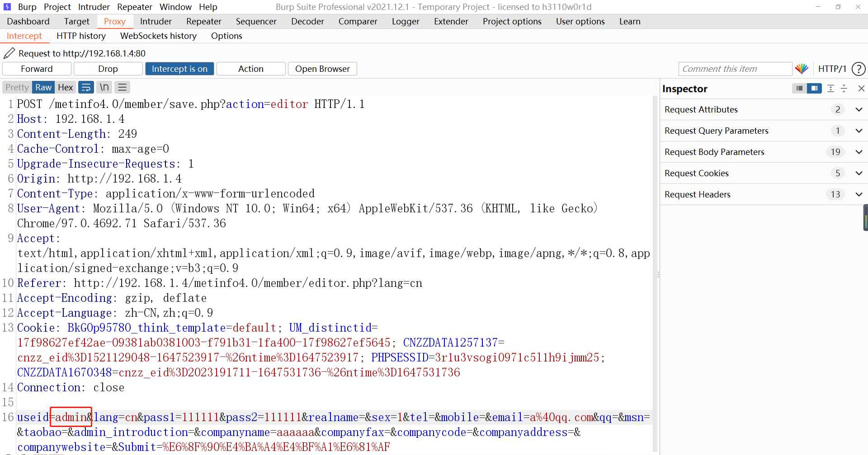Select the Intercept subtab
The image size is (868, 455).
point(24,36)
